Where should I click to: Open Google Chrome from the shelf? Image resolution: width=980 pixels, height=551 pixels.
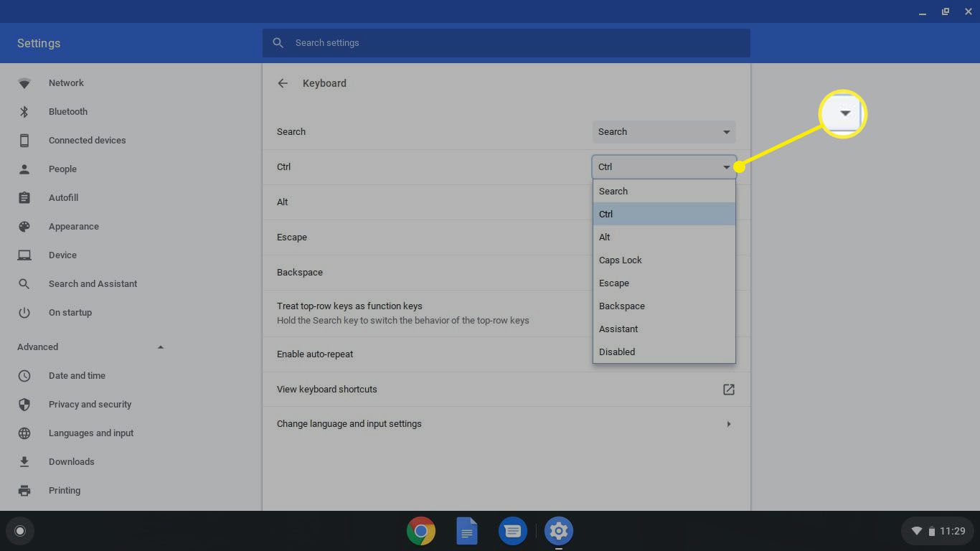point(421,531)
